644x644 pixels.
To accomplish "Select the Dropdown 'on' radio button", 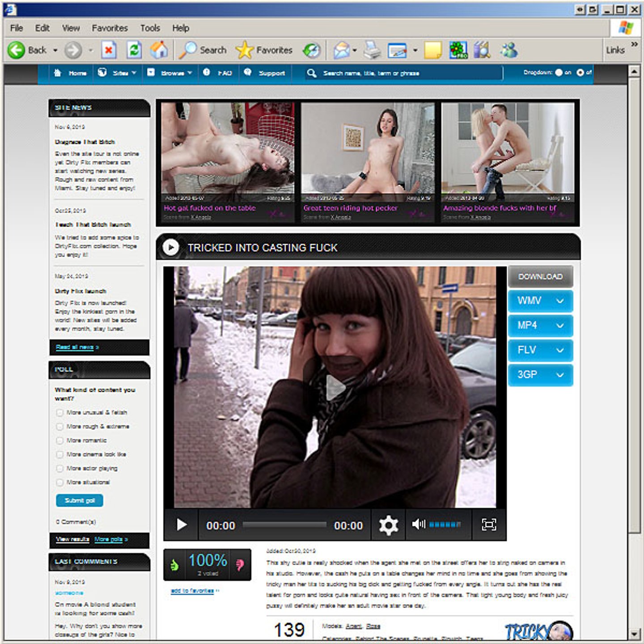I will coord(559,72).
